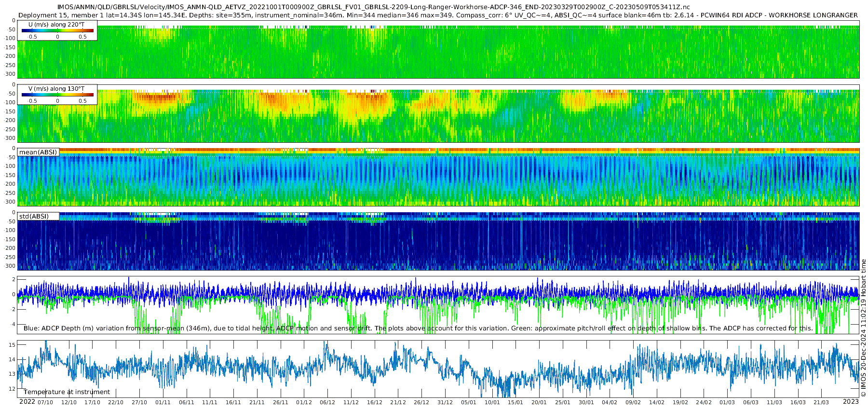Click the 15 tick on temperature axis
868x410 pixels.
[x=12, y=344]
